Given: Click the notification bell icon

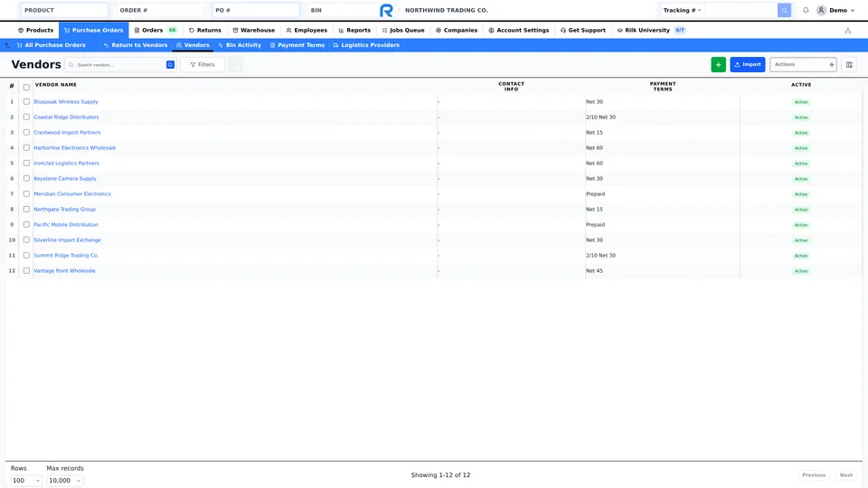Looking at the screenshot, I should coord(806,10).
